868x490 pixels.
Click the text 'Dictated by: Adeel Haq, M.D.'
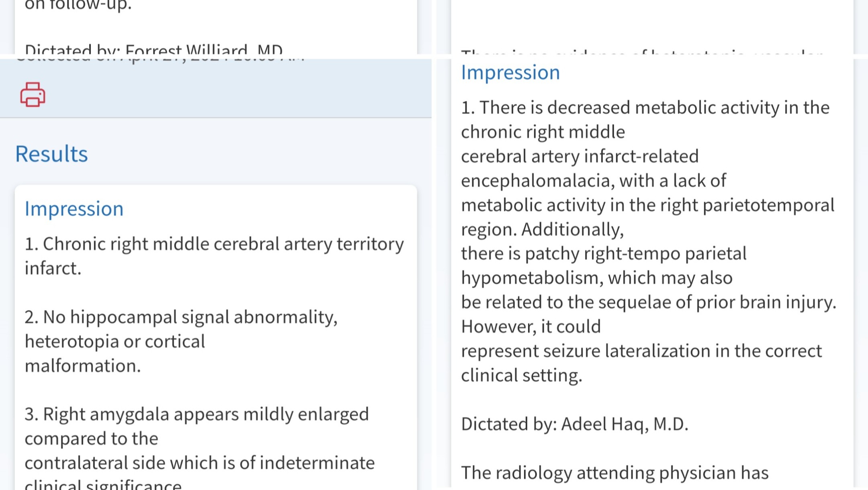[x=575, y=424]
